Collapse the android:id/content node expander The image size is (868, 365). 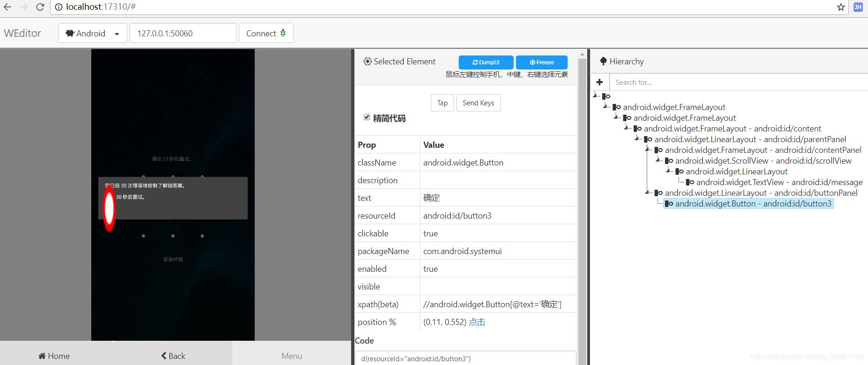627,127
